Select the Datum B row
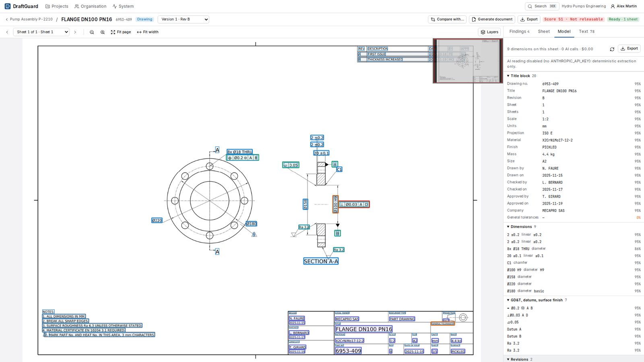This screenshot has width=644, height=362. [574, 336]
